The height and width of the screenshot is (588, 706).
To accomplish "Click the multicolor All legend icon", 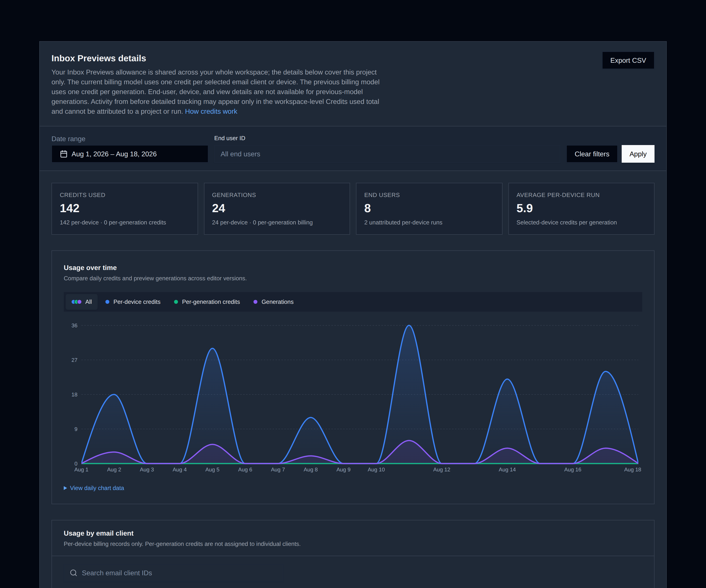I will pyautogui.click(x=76, y=302).
